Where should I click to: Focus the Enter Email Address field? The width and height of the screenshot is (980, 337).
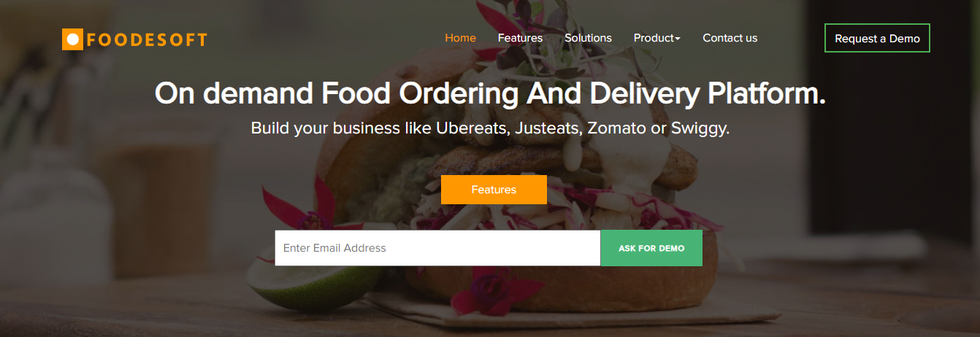[x=437, y=248]
